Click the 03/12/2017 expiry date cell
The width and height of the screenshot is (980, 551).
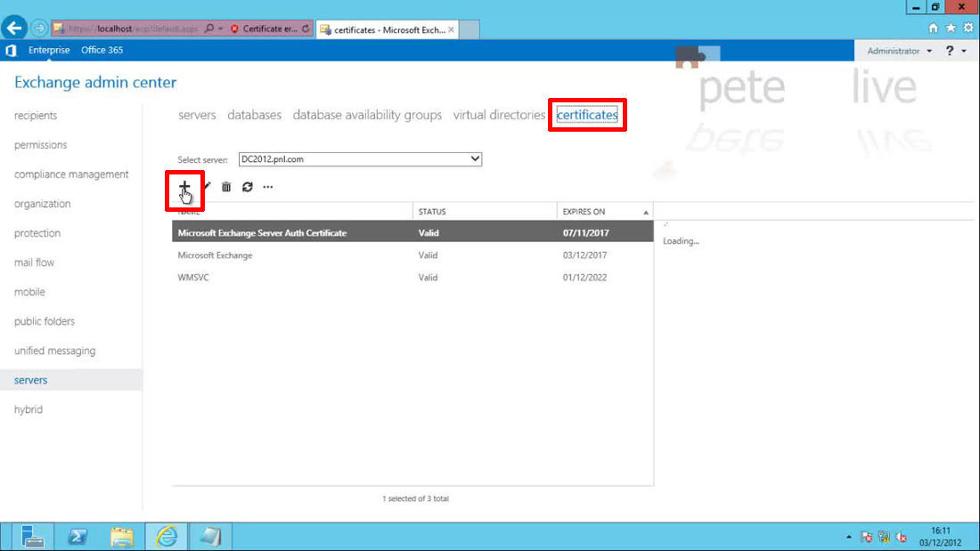[584, 255]
